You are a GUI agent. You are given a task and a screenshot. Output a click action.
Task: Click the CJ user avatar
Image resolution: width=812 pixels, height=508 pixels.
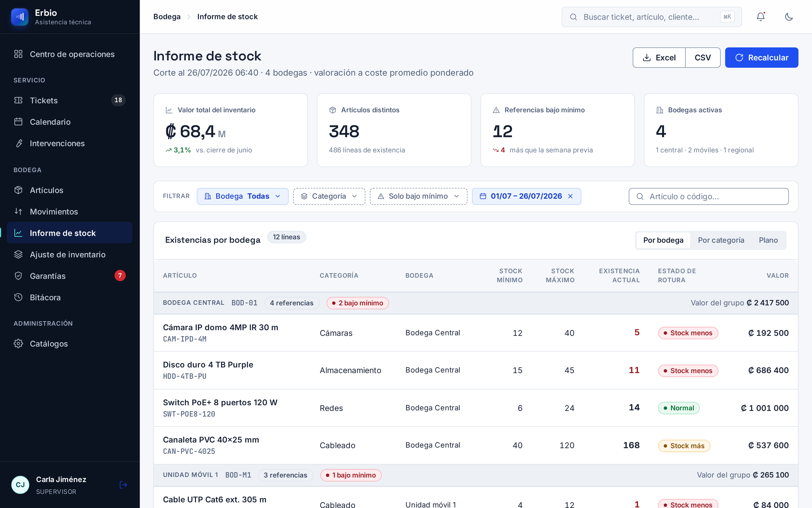pos(20,485)
